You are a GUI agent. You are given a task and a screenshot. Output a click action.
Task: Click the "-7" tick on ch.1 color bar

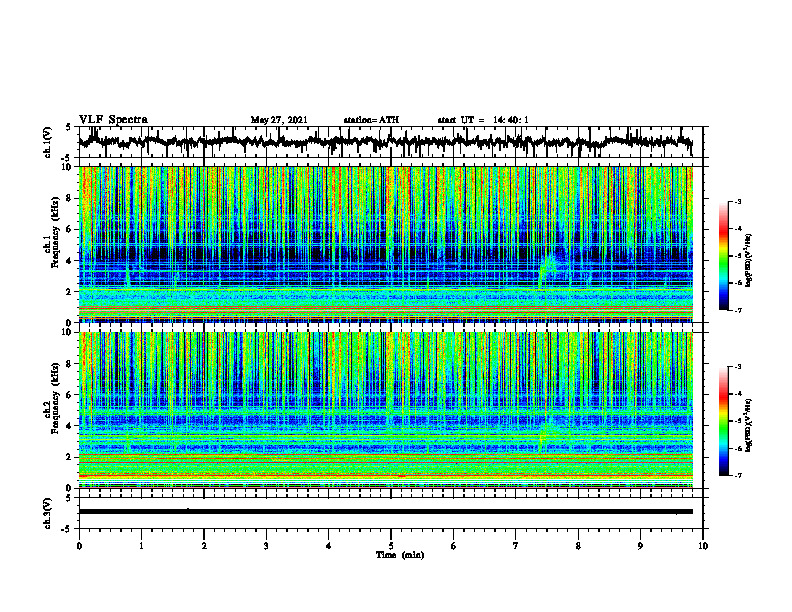pyautogui.click(x=737, y=310)
